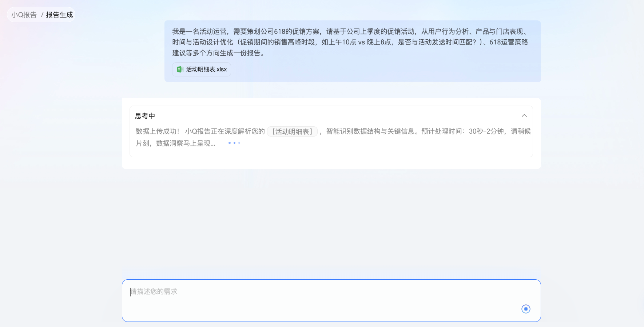Click the Excel file icon on attachment
Image resolution: width=644 pixels, height=327 pixels.
click(180, 69)
